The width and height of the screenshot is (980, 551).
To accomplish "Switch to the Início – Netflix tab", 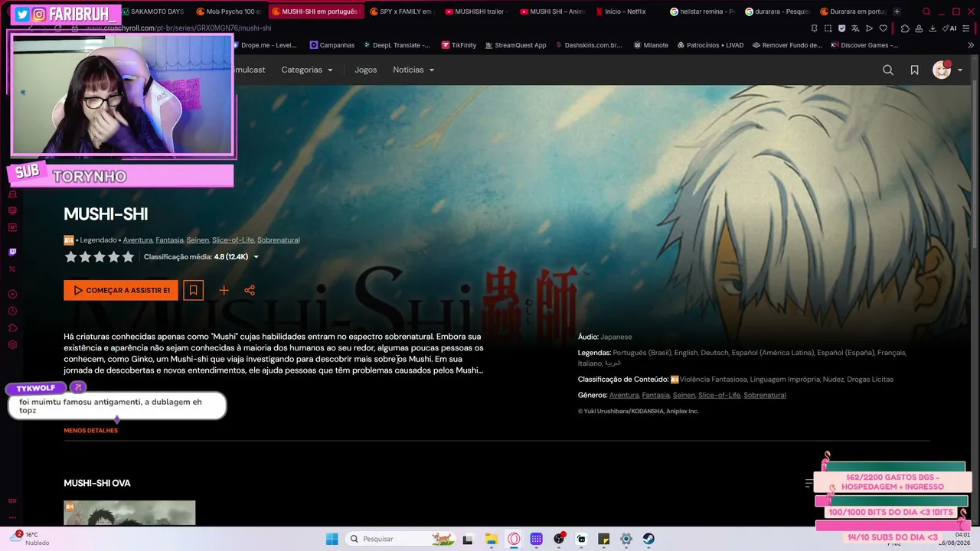I will tap(625, 11).
